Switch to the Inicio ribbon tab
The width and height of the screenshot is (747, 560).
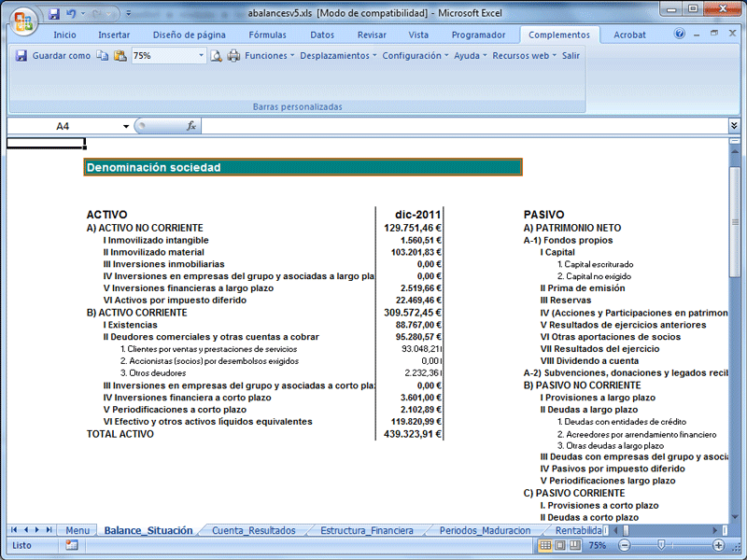[64, 35]
